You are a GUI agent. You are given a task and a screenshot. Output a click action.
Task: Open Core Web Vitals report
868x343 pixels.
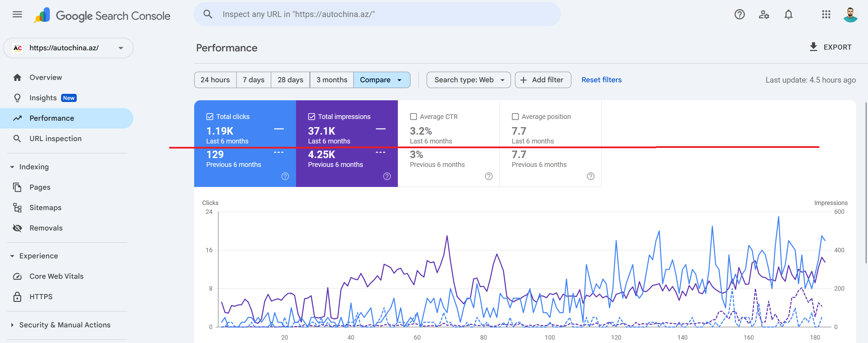(x=56, y=276)
